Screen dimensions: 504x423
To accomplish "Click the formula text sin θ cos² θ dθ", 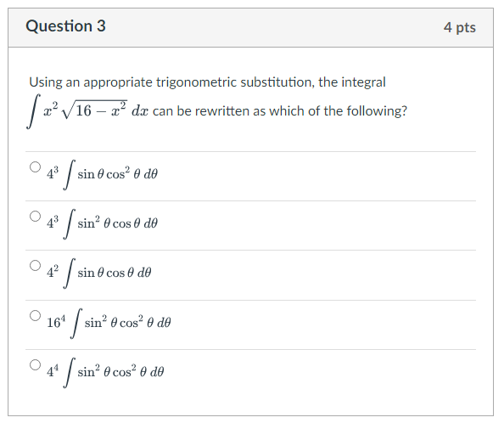I will pyautogui.click(x=117, y=174).
